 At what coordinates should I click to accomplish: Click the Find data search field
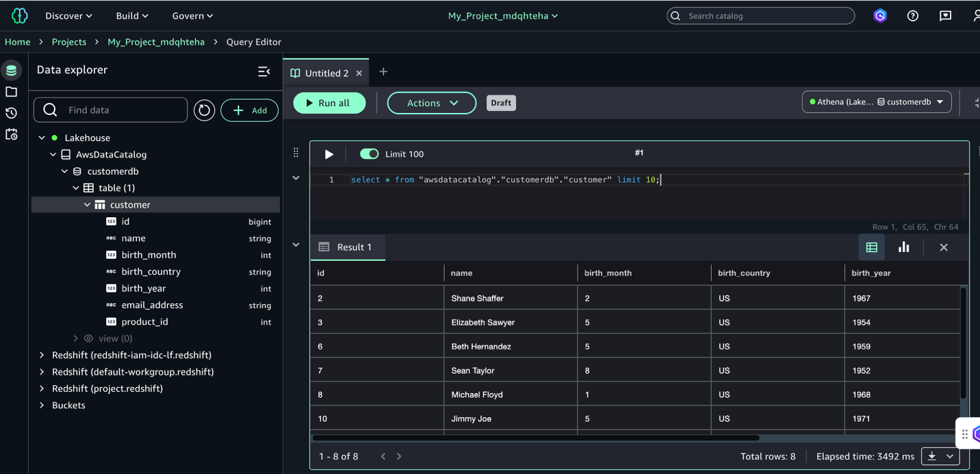click(x=123, y=110)
